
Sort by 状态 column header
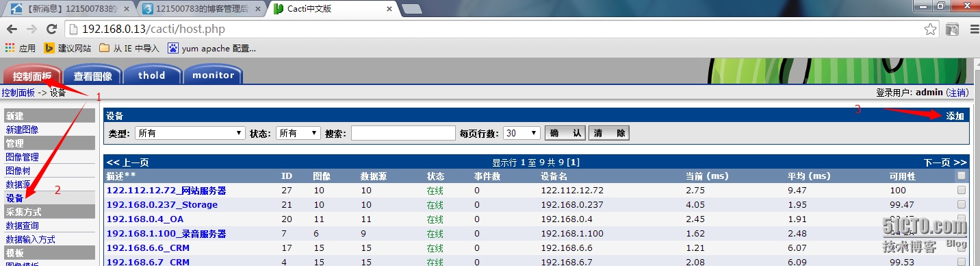pos(435,176)
